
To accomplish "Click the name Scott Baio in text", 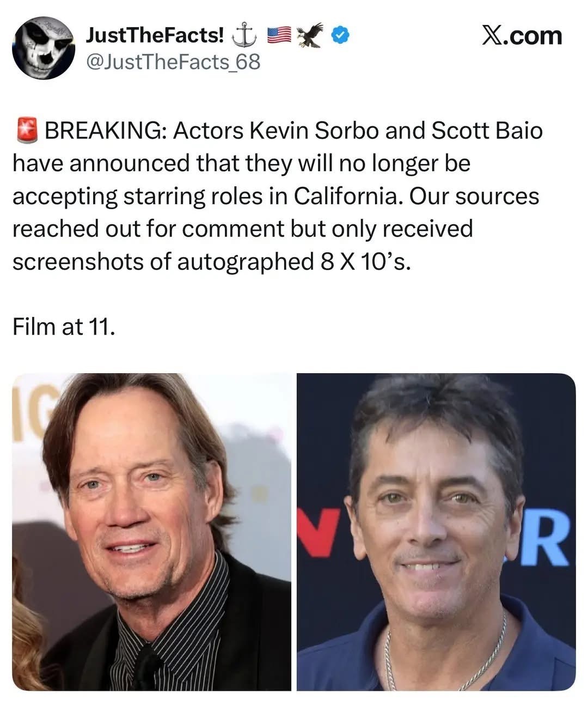I will 487,131.
